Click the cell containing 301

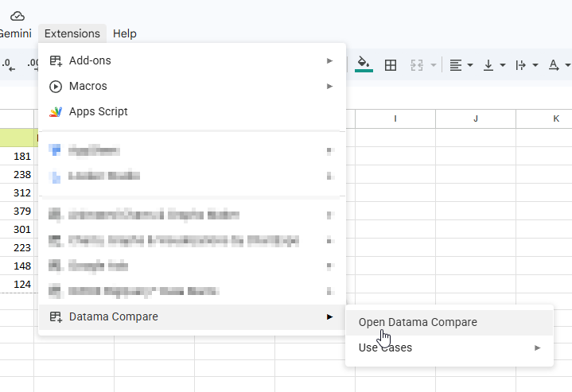[17, 229]
